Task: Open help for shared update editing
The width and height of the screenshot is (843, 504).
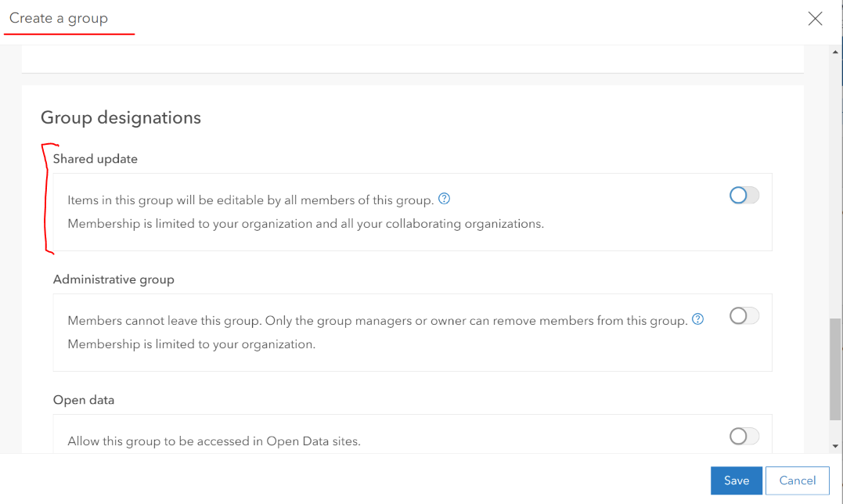Action: click(x=444, y=199)
